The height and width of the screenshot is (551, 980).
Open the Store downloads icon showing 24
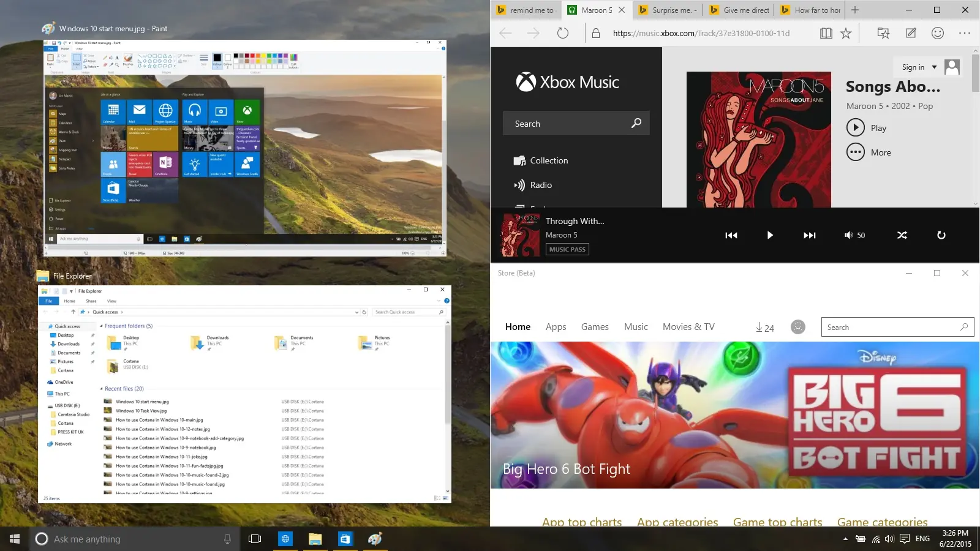click(765, 328)
